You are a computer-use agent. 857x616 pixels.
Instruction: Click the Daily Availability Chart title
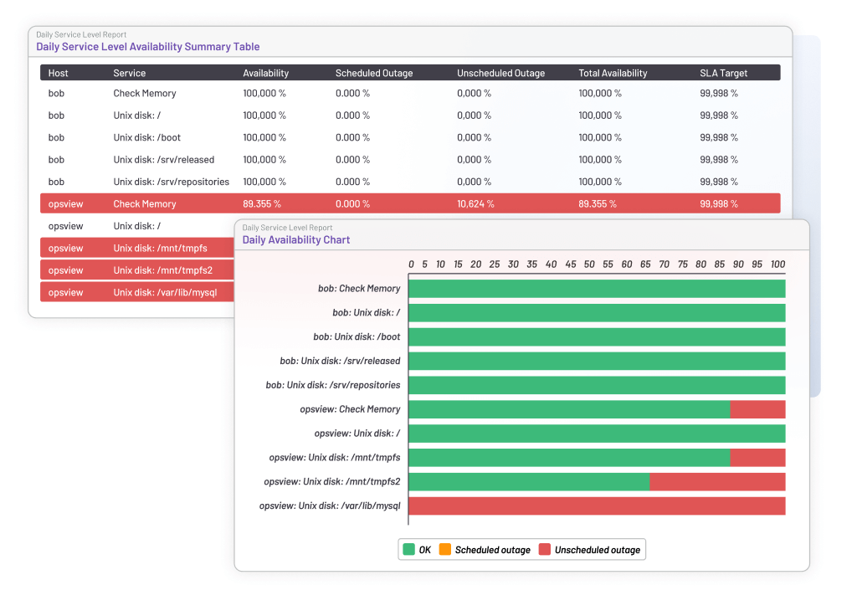(296, 240)
